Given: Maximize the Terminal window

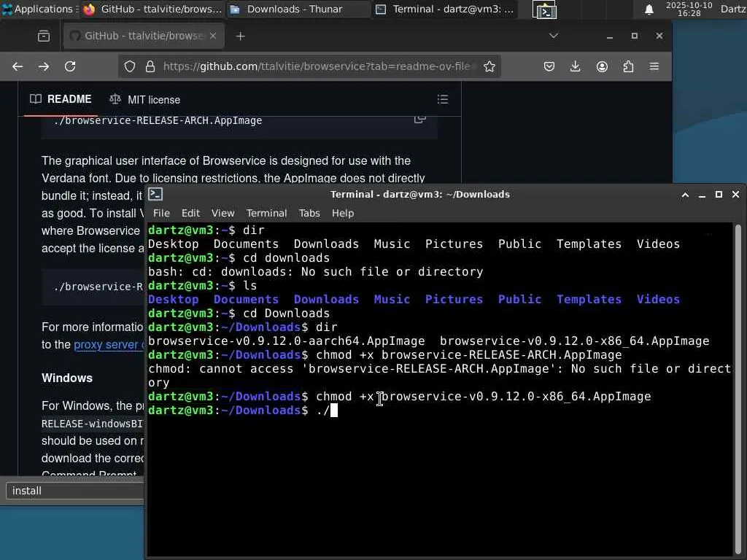Looking at the screenshot, I should point(719,194).
